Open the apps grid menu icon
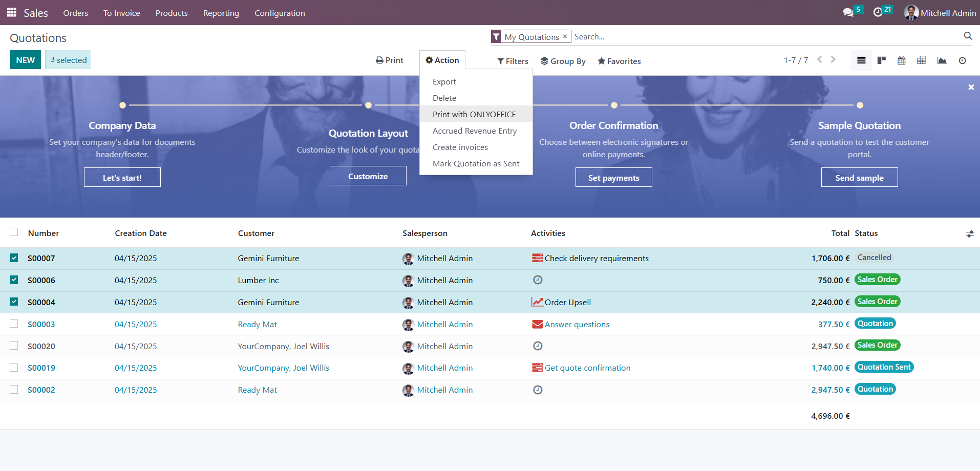980x471 pixels. click(12, 12)
